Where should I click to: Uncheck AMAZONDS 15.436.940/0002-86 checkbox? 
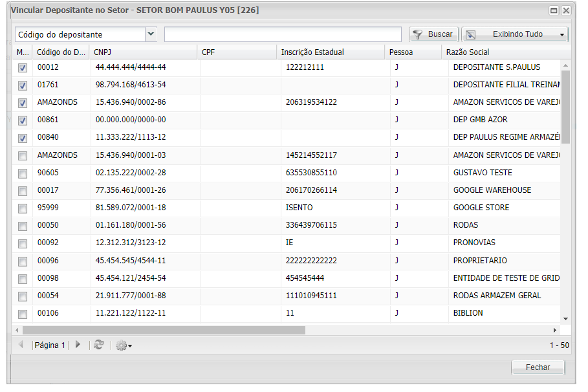(x=23, y=103)
